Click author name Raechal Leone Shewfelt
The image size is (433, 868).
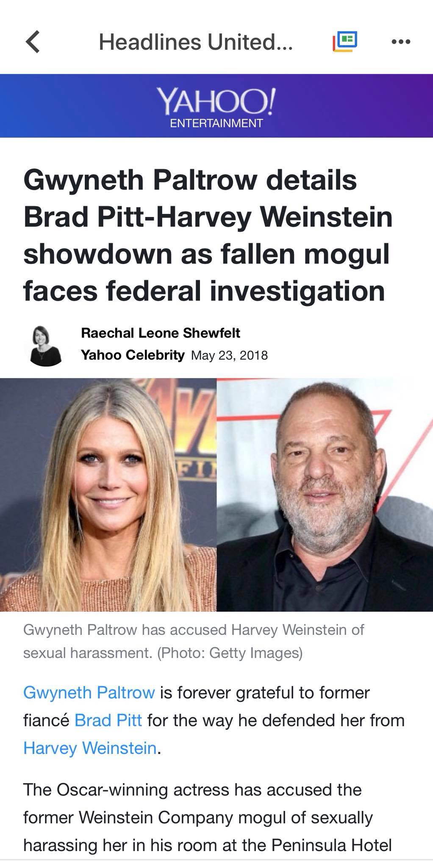(x=161, y=333)
